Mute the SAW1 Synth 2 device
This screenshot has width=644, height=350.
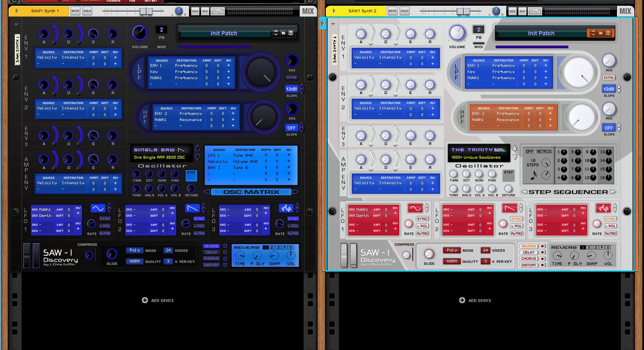coord(393,11)
